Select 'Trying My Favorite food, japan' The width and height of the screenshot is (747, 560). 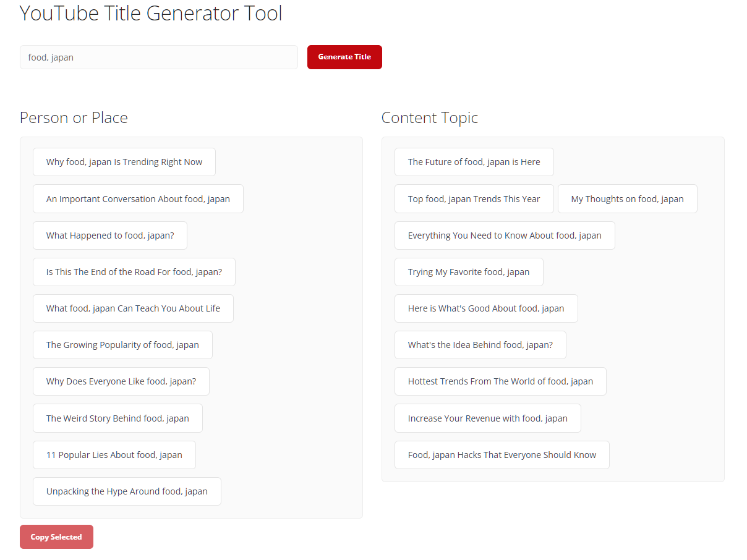coord(469,272)
